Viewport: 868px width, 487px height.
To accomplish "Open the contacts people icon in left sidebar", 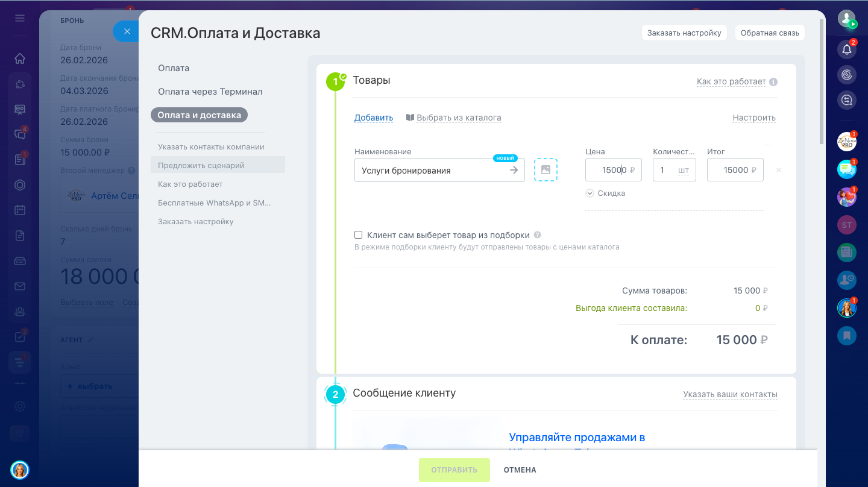I will [x=20, y=312].
